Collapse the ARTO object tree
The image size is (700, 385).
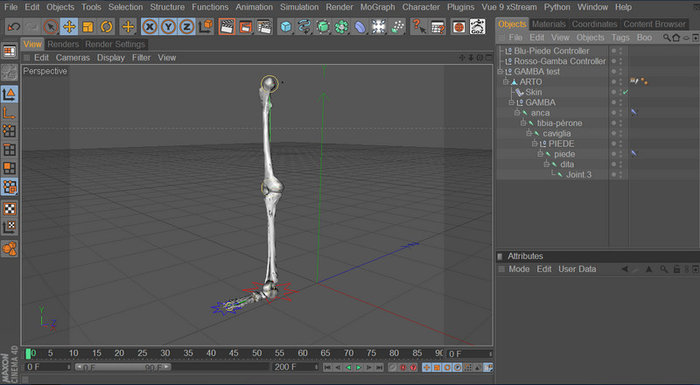[506, 82]
